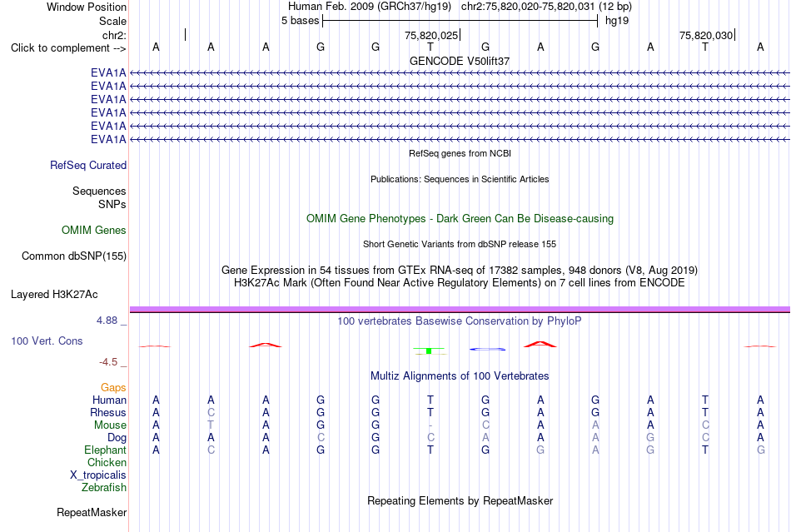The width and height of the screenshot is (791, 532).
Task: Click 'Click to complement -->' to flip the bases
Action: 68,48
